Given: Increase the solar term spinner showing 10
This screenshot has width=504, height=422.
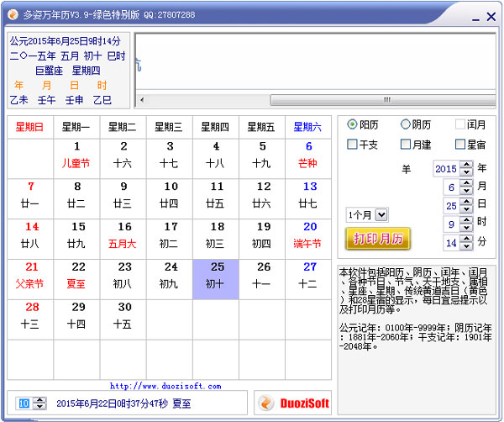Looking at the screenshot, I should [39, 400].
